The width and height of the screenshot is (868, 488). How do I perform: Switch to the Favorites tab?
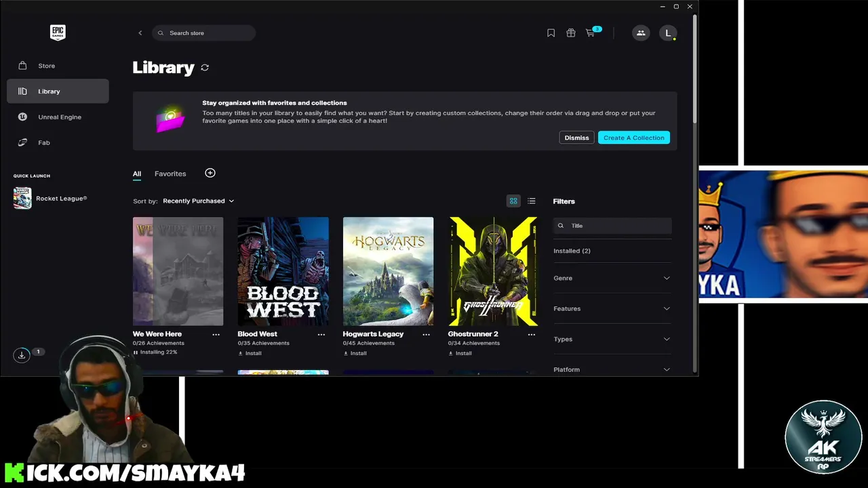tap(170, 174)
